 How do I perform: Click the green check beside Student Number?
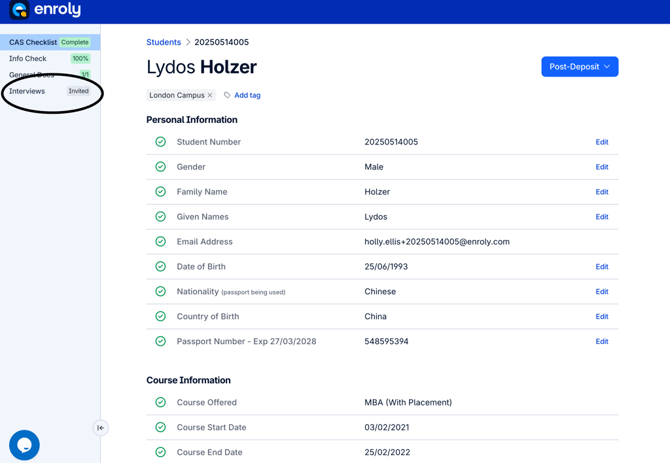(x=161, y=142)
